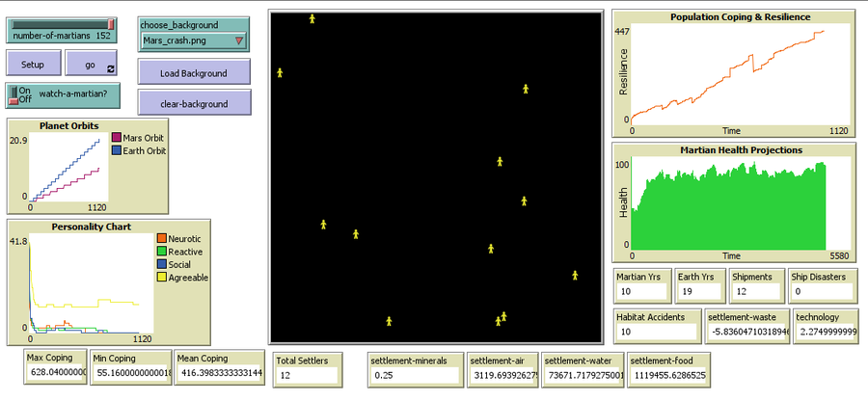Click the Ship Disasters monitor value
This screenshot has width=868, height=401.
click(x=822, y=290)
